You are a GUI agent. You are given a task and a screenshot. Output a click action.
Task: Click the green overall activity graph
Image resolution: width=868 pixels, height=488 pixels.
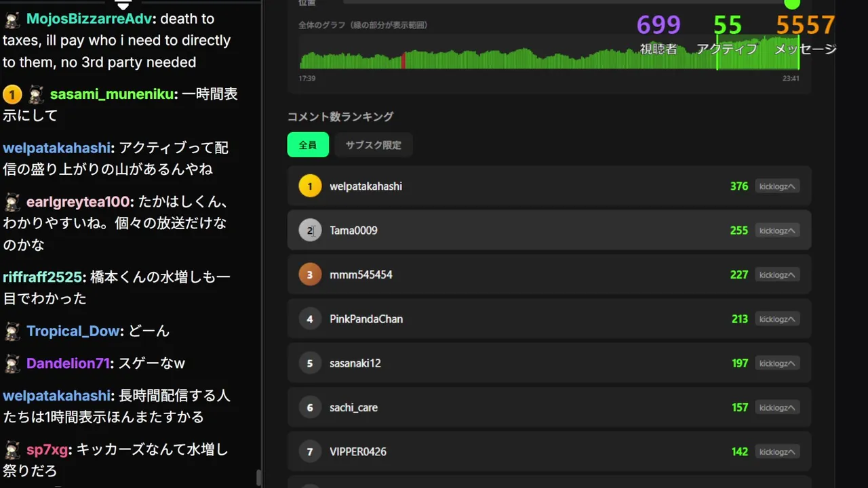click(549, 53)
